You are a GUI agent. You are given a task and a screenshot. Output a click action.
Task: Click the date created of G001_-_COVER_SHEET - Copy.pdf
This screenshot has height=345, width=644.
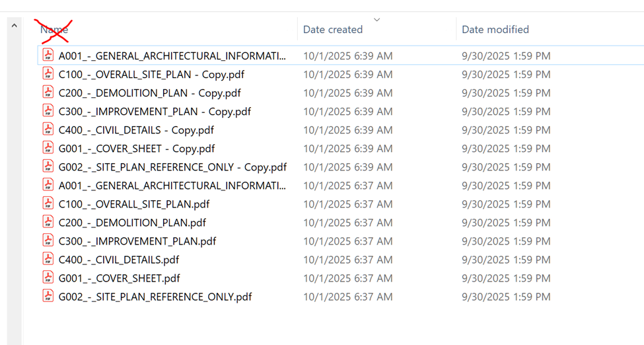(x=347, y=149)
